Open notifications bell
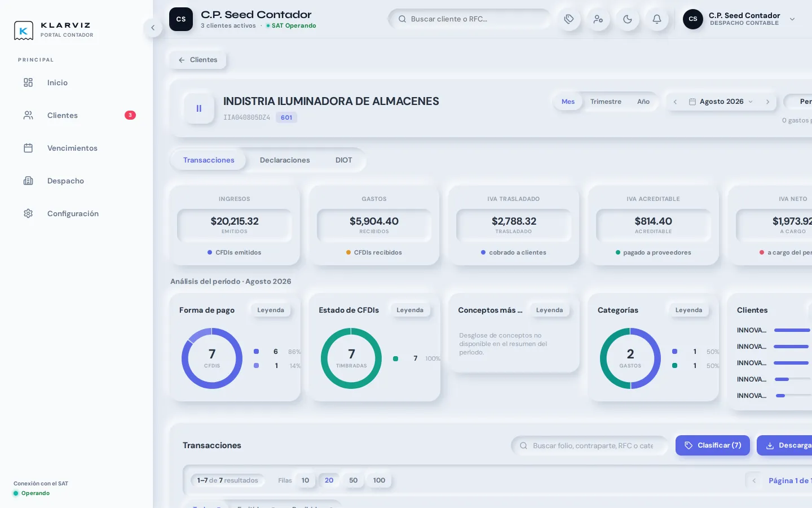Image resolution: width=812 pixels, height=508 pixels. click(657, 19)
